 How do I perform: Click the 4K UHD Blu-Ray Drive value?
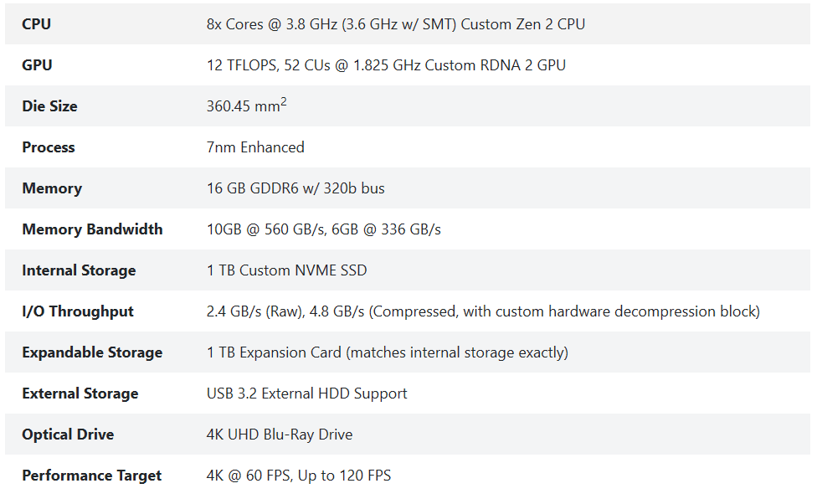coord(280,435)
